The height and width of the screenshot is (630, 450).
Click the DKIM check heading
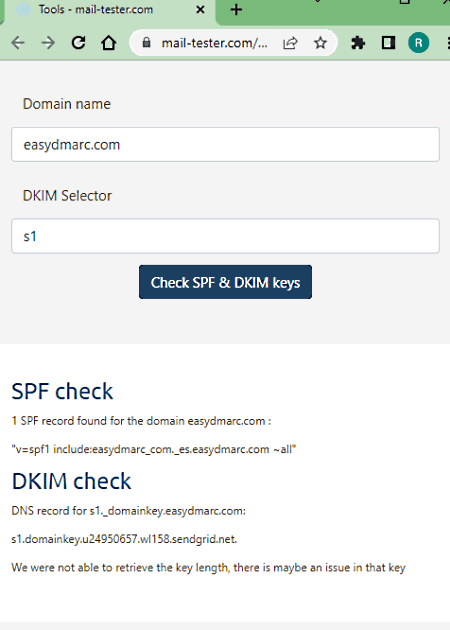72,481
